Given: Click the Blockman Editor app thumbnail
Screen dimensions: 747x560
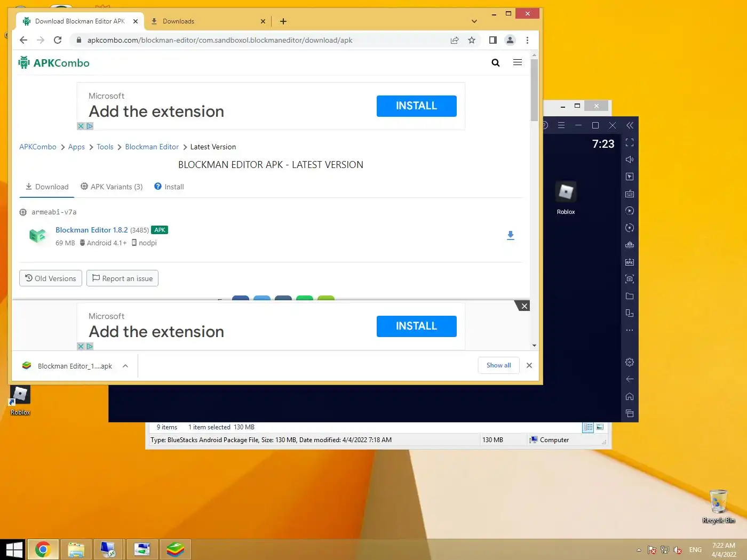Looking at the screenshot, I should (38, 236).
